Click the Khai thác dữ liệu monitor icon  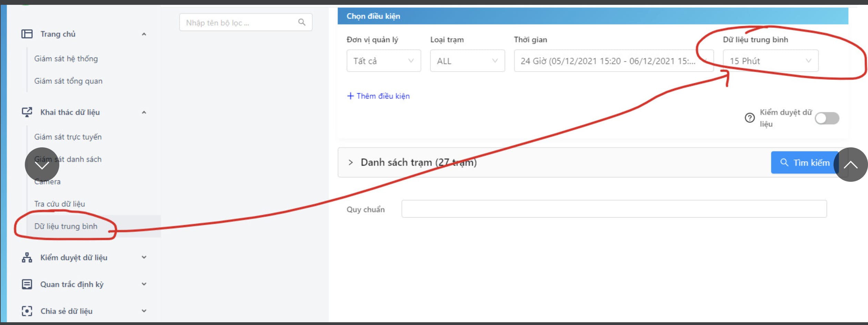(x=27, y=112)
